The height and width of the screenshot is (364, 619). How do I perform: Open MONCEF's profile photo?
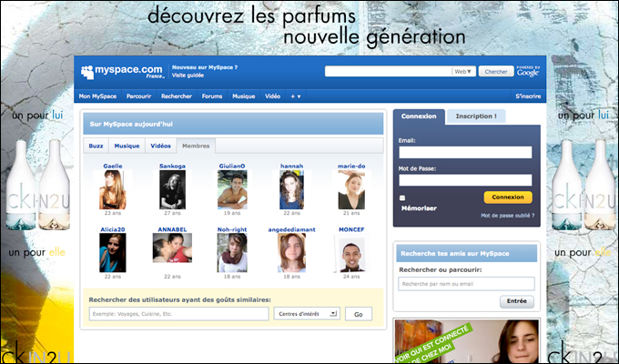(351, 255)
